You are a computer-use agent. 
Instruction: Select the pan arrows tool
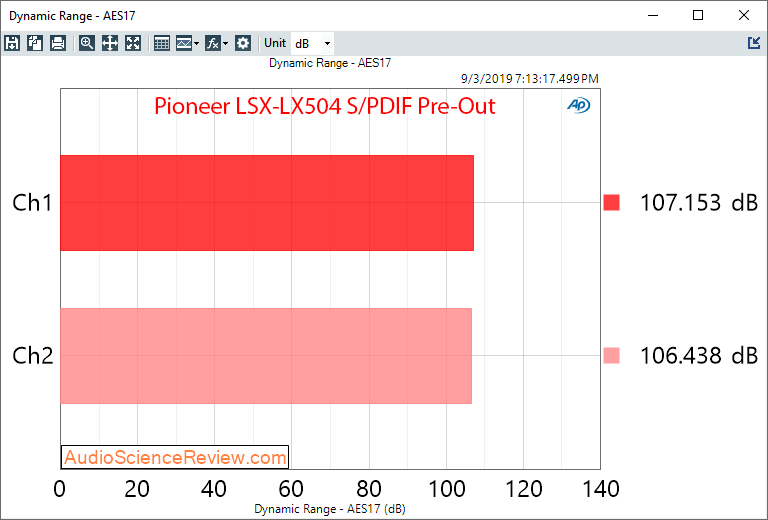[110, 43]
